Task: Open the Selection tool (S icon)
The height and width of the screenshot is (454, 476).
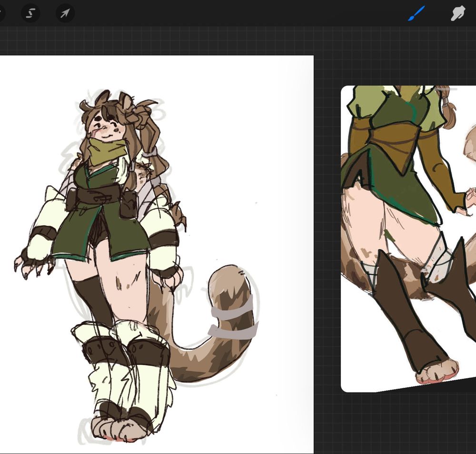Action: (30, 13)
